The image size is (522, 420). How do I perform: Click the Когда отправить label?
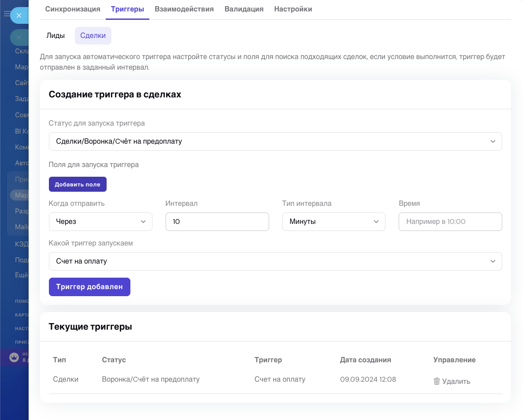click(77, 204)
